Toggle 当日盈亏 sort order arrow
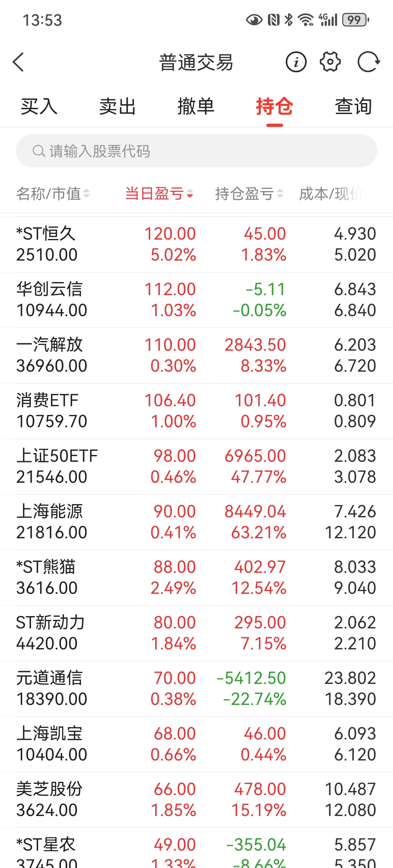The height and width of the screenshot is (868, 393). click(x=190, y=193)
